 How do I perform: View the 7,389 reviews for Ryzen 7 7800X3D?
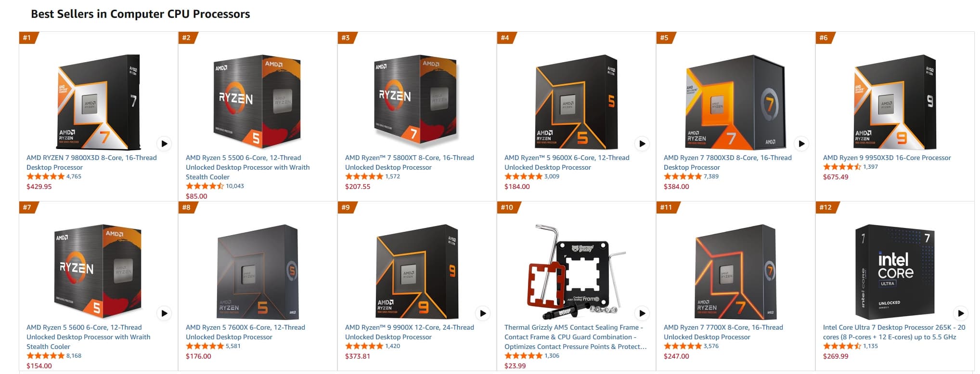(711, 176)
